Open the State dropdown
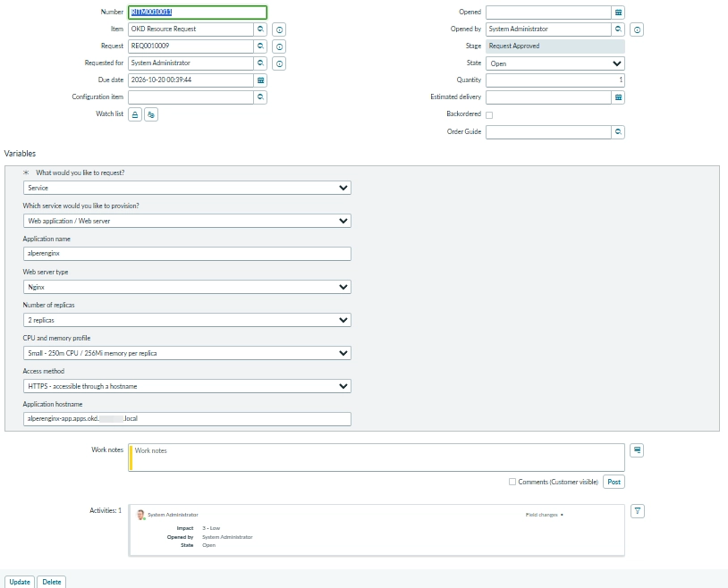The image size is (728, 588). 555,63
